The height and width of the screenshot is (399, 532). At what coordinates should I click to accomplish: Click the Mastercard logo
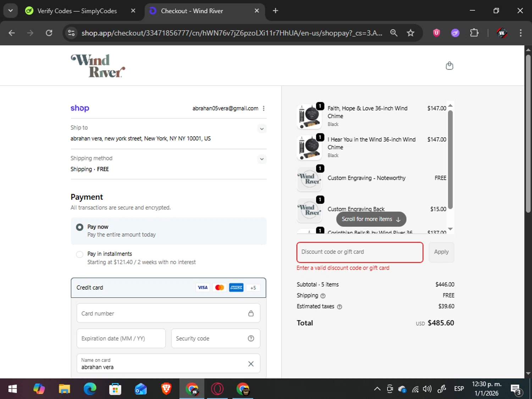point(220,288)
